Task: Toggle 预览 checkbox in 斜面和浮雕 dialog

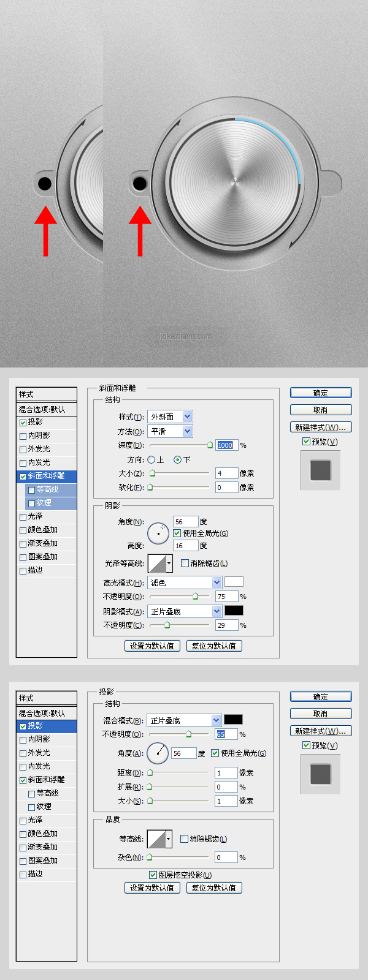Action: (x=306, y=442)
